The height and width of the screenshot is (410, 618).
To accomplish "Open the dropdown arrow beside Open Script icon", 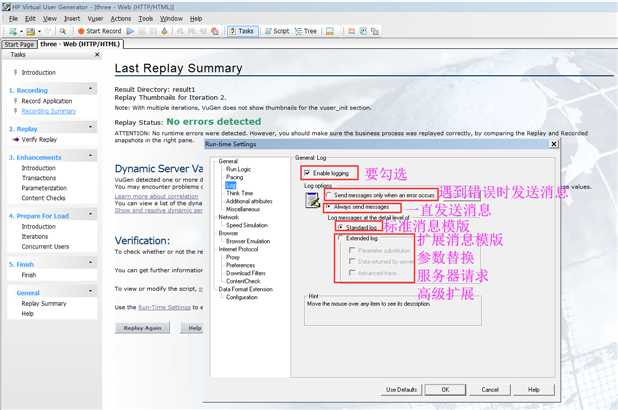I will pyautogui.click(x=39, y=32).
